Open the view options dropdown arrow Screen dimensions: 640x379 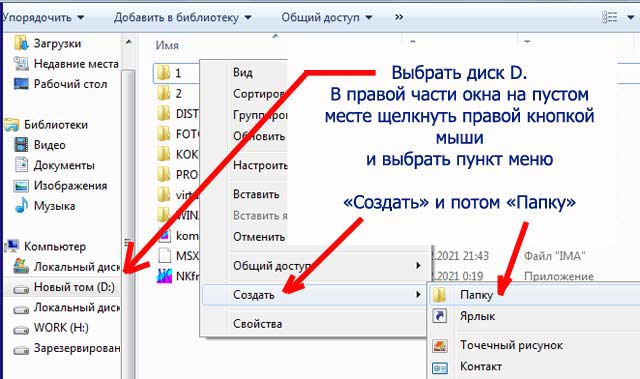click(630, 18)
